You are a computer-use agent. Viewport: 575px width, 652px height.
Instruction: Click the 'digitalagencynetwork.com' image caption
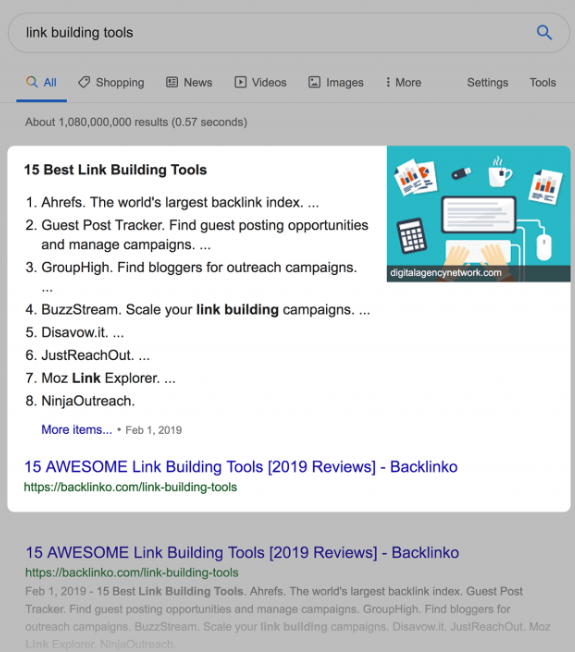(446, 273)
